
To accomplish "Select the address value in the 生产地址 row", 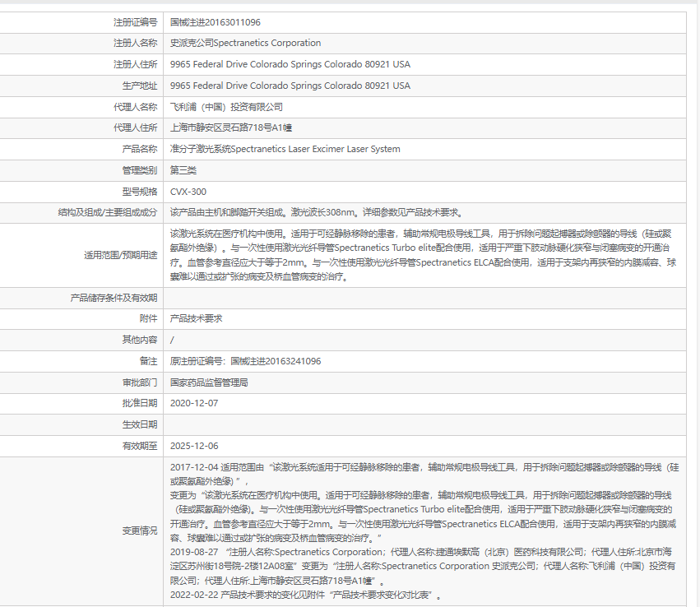I will pyautogui.click(x=290, y=86).
